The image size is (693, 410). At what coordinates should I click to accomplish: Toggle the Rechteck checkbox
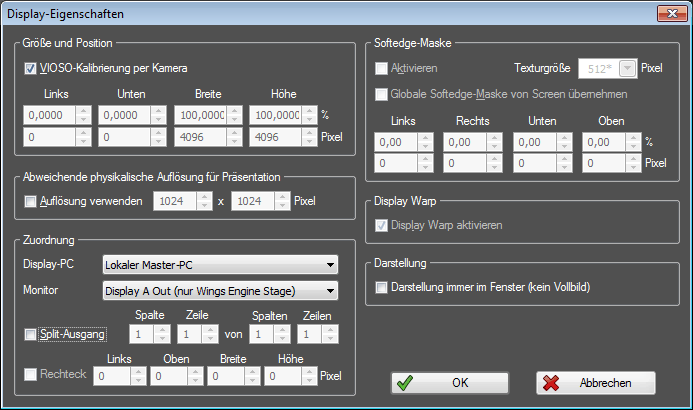[x=30, y=375]
